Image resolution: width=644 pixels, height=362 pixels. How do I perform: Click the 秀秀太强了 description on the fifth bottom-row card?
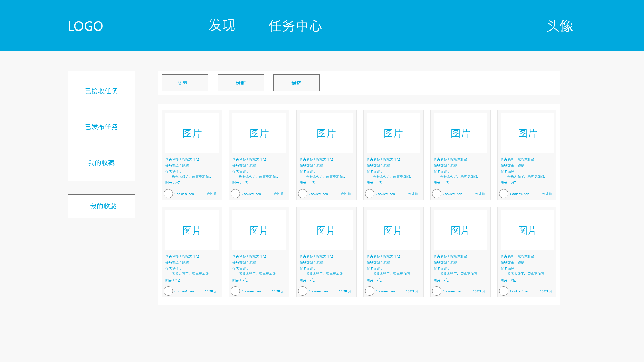click(x=460, y=274)
